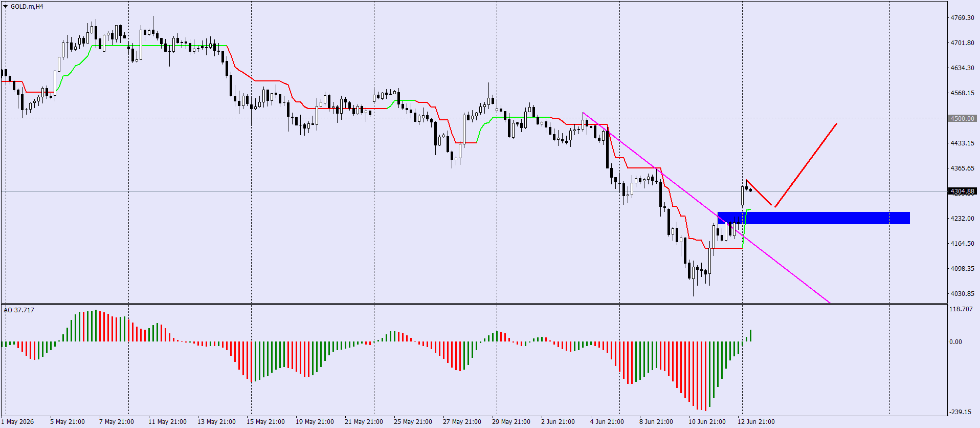Click the 4232.00 price on the scale
The width and height of the screenshot is (980, 428).
point(962,218)
